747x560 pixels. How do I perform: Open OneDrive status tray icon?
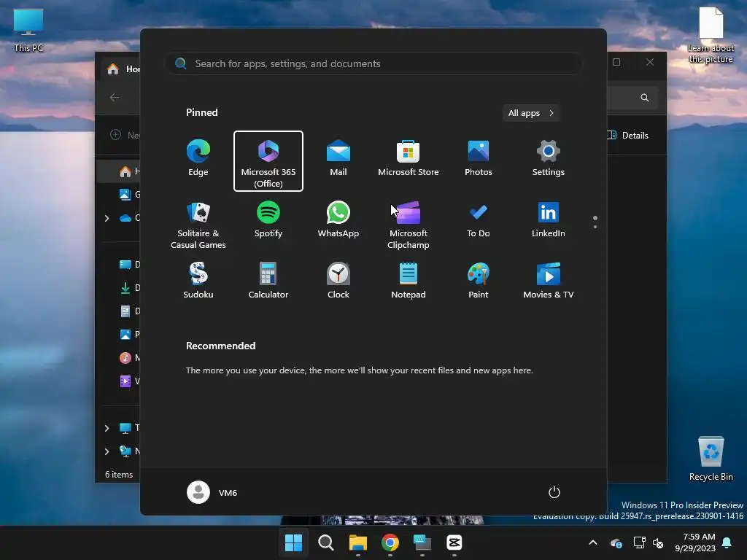pyautogui.click(x=616, y=542)
